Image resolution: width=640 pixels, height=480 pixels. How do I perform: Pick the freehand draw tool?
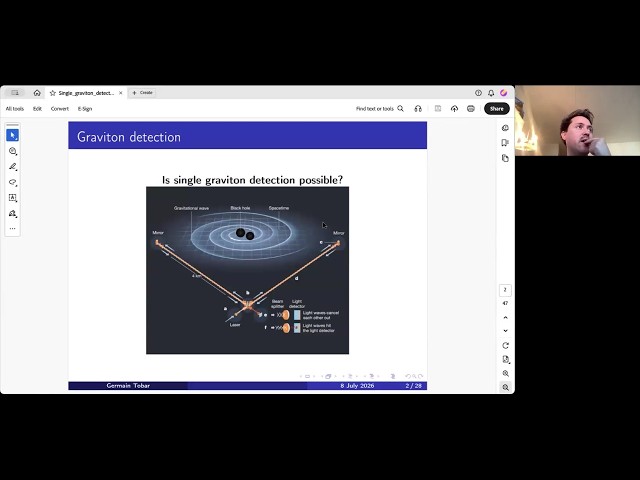[12, 182]
